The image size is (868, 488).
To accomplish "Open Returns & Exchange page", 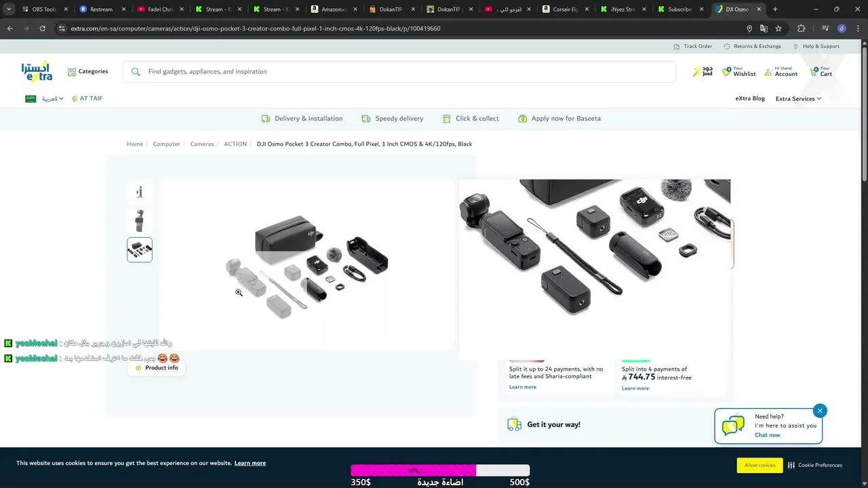I will [x=752, y=46].
